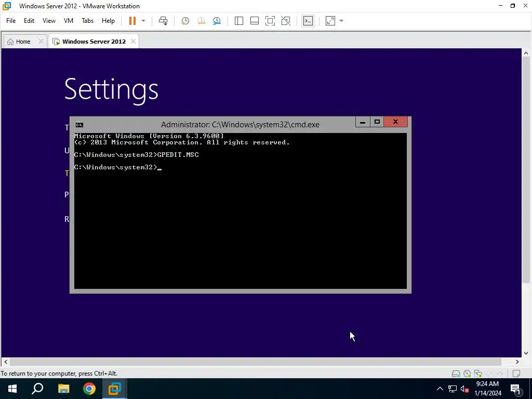532x399 pixels.
Task: Open the Tabs menu
Action: tap(87, 21)
